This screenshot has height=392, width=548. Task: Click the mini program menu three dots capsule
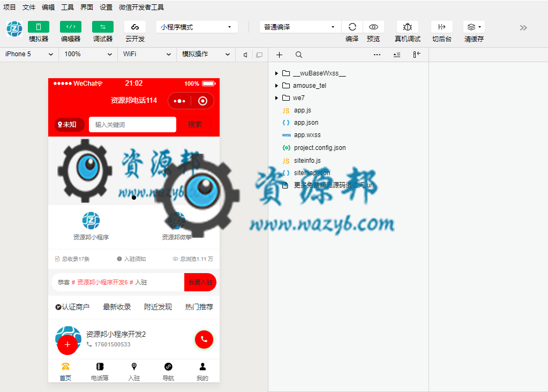pyautogui.click(x=179, y=101)
